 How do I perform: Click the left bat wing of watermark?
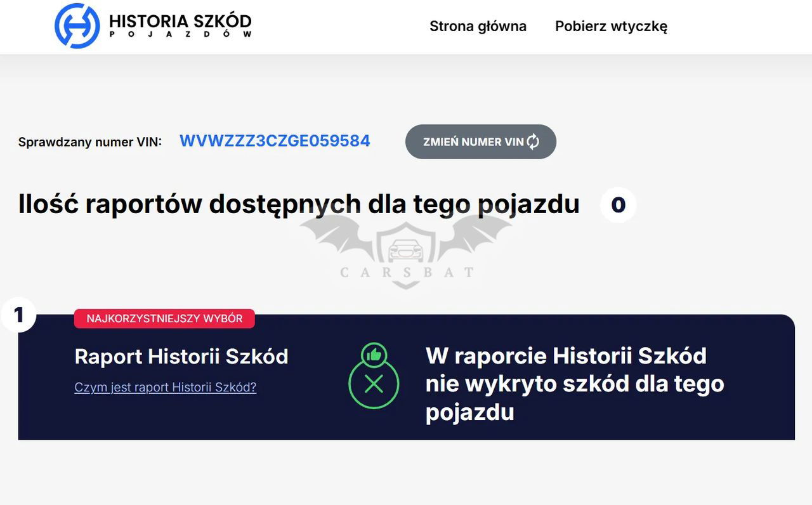[x=336, y=238]
